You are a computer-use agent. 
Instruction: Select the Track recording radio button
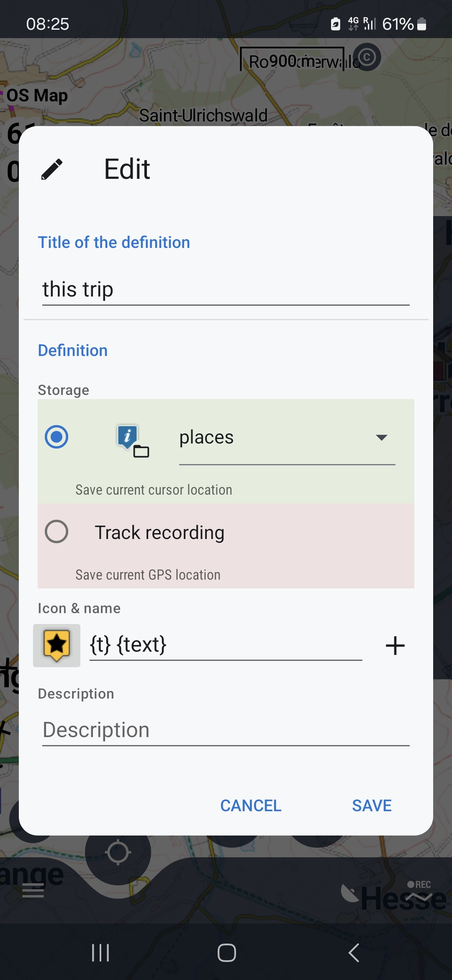pyautogui.click(x=56, y=532)
